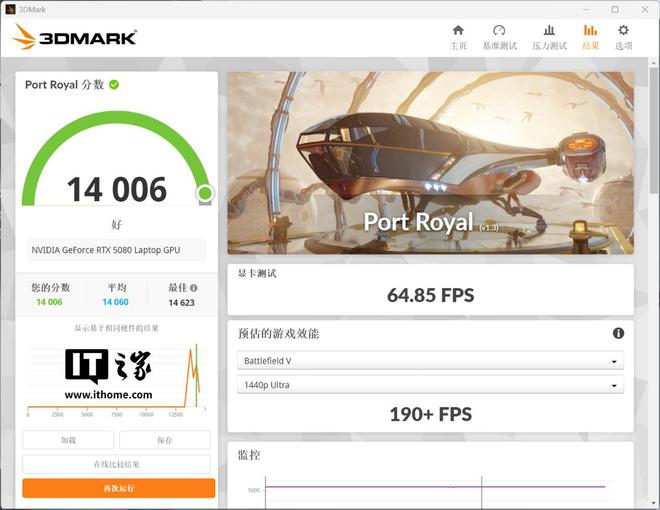The height and width of the screenshot is (510, 660).
Task: Open info icon for estimated game performance
Action: pyautogui.click(x=618, y=333)
